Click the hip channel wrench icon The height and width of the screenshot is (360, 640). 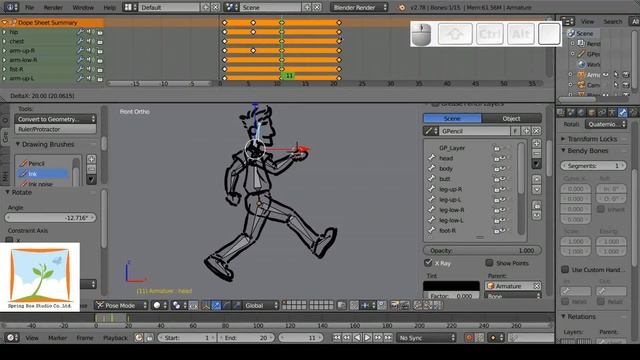point(80,32)
